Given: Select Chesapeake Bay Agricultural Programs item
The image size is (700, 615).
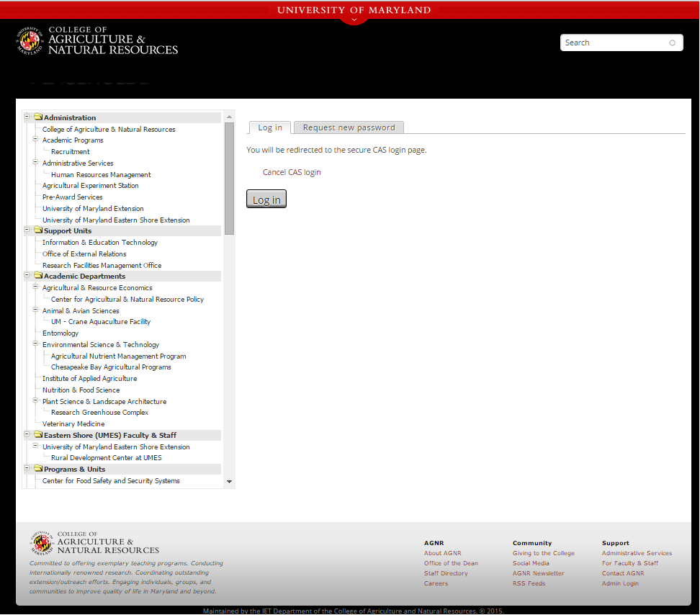Looking at the screenshot, I should coord(111,367).
